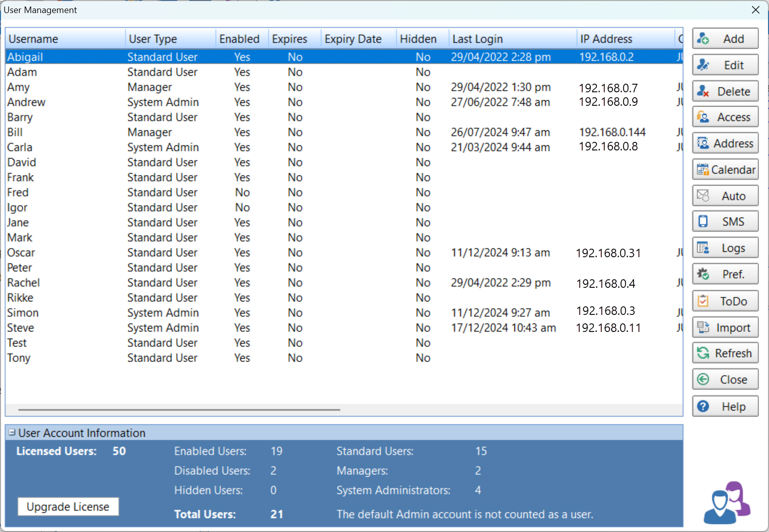769x532 pixels.
Task: Click the horizontal scrollbar of the user list
Action: tap(179, 410)
